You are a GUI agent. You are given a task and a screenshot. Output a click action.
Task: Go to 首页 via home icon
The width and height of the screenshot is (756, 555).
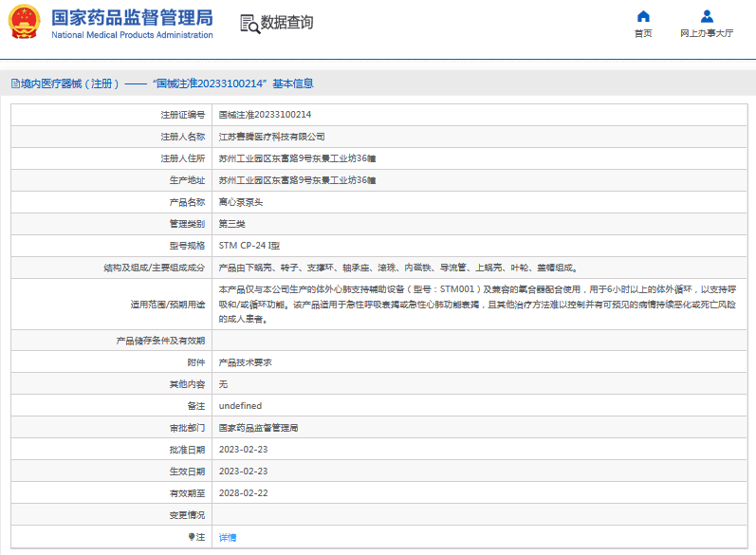pyautogui.click(x=643, y=17)
